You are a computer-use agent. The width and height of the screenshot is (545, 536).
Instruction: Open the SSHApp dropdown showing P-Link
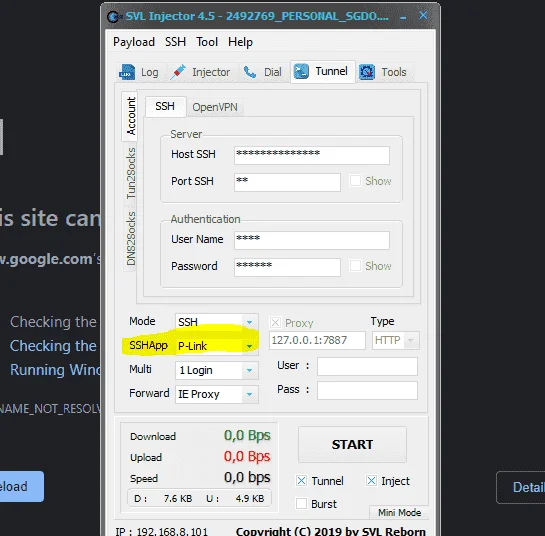point(217,346)
